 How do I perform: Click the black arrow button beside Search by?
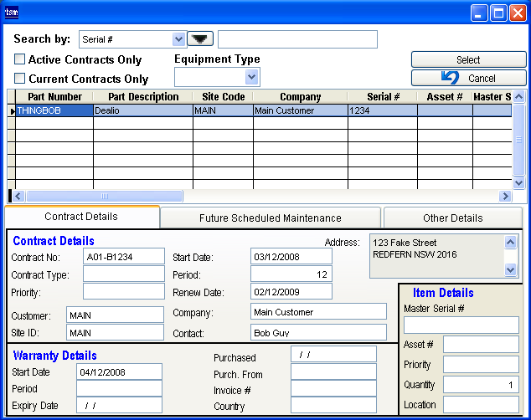[199, 38]
